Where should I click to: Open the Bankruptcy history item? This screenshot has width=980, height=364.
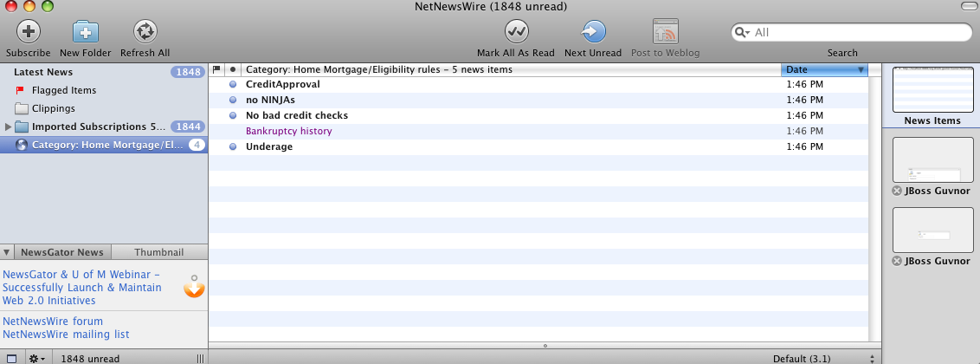[538, 132]
